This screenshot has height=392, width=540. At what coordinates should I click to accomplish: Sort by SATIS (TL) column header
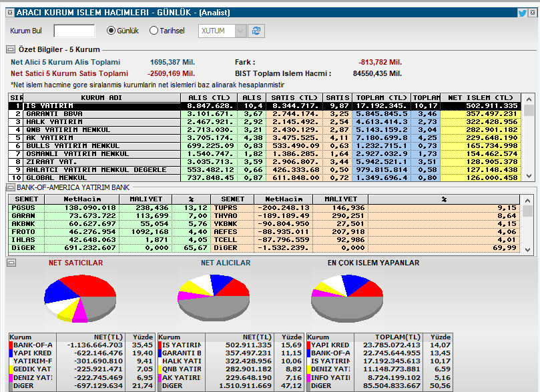(x=294, y=97)
